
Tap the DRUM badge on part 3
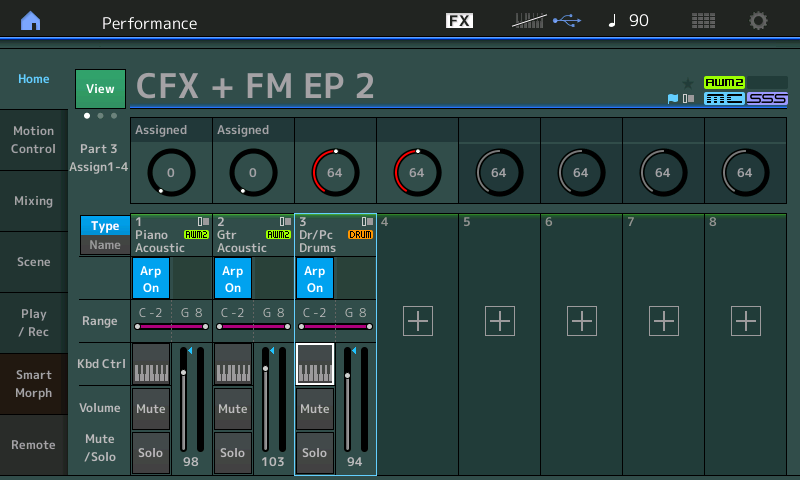click(x=360, y=235)
